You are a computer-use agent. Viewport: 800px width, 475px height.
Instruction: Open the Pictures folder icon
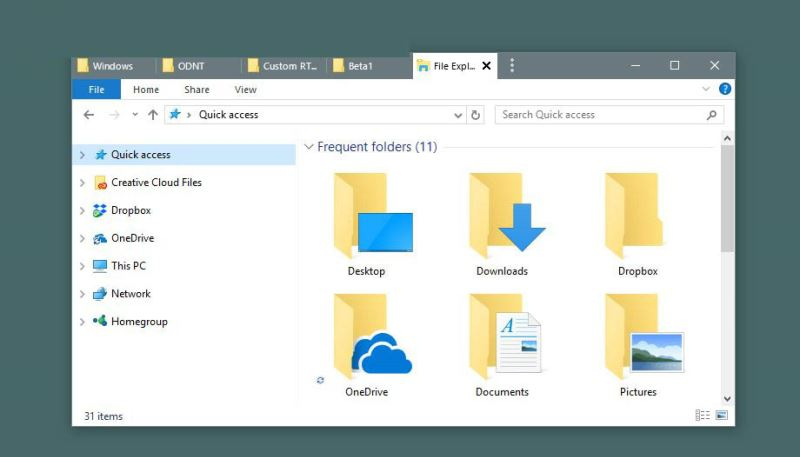pos(638,340)
